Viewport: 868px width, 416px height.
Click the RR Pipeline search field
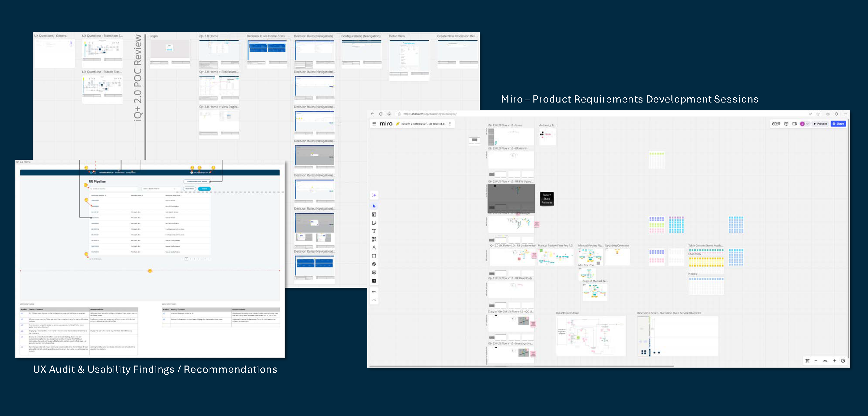tap(114, 189)
